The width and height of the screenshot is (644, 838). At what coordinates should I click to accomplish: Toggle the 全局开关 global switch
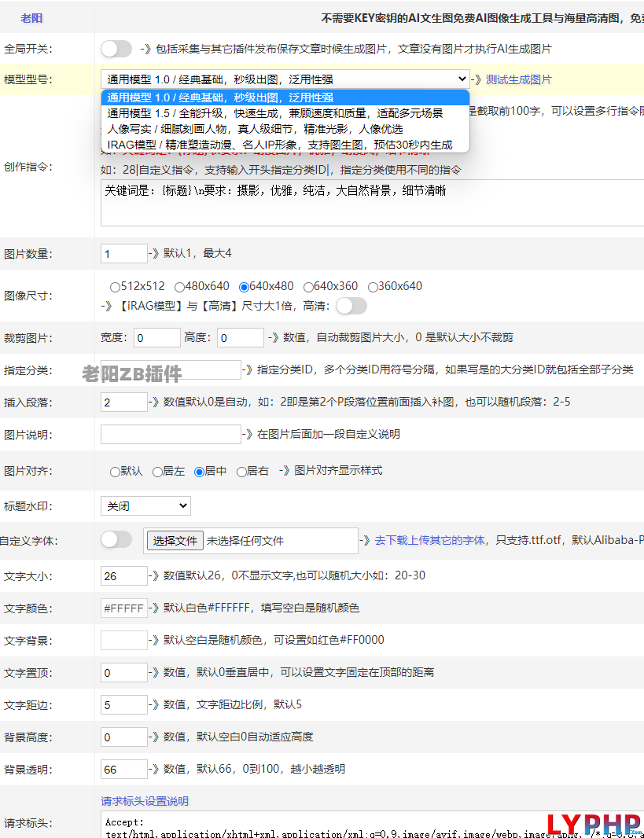116,49
